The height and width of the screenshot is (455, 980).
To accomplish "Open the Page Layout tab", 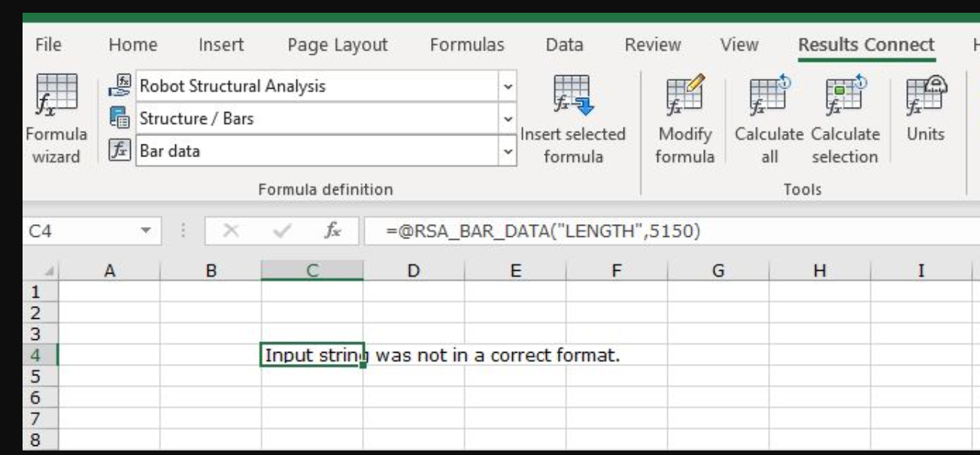I will tap(337, 45).
